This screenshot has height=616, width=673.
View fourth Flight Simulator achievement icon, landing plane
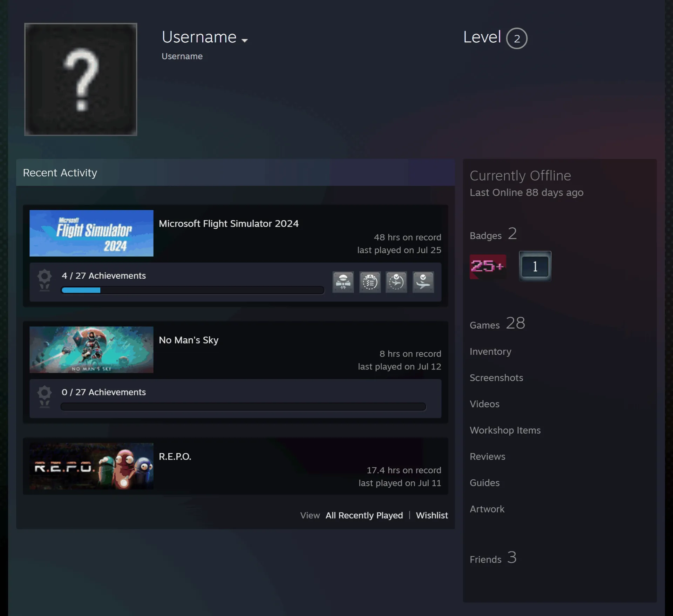click(x=423, y=282)
